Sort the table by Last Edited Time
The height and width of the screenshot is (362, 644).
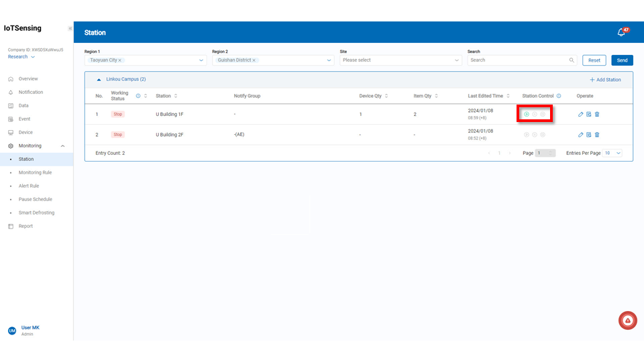click(x=514, y=96)
